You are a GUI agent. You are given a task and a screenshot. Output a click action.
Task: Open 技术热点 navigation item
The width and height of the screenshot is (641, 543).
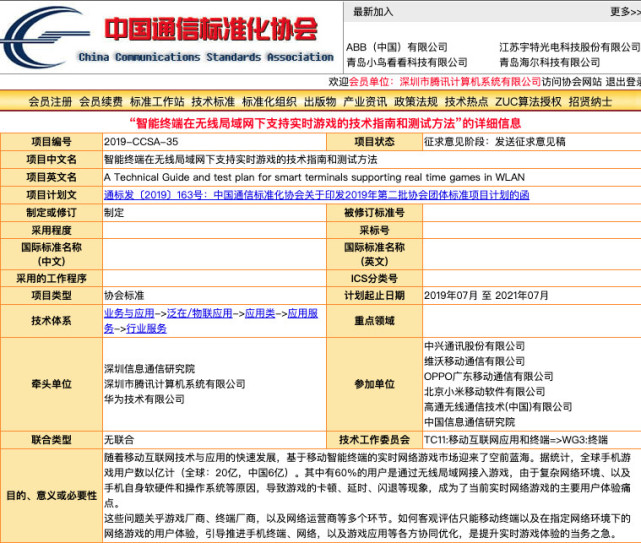(x=467, y=102)
